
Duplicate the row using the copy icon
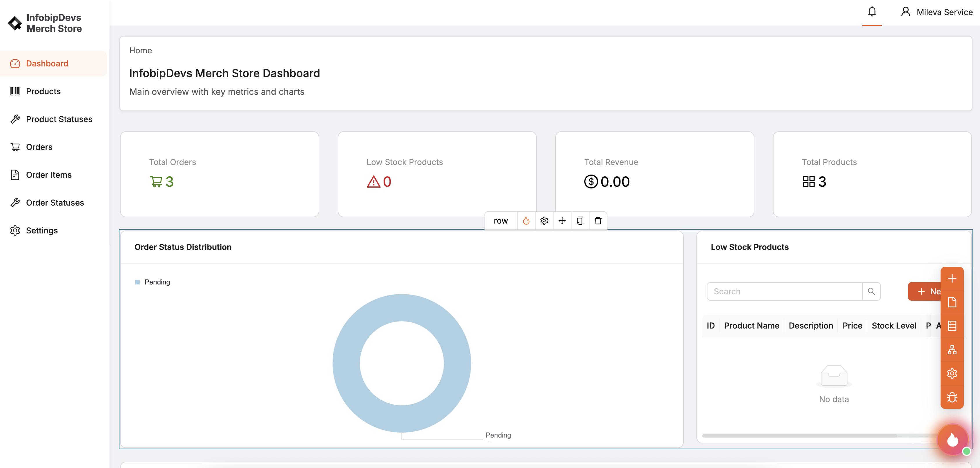click(x=580, y=220)
